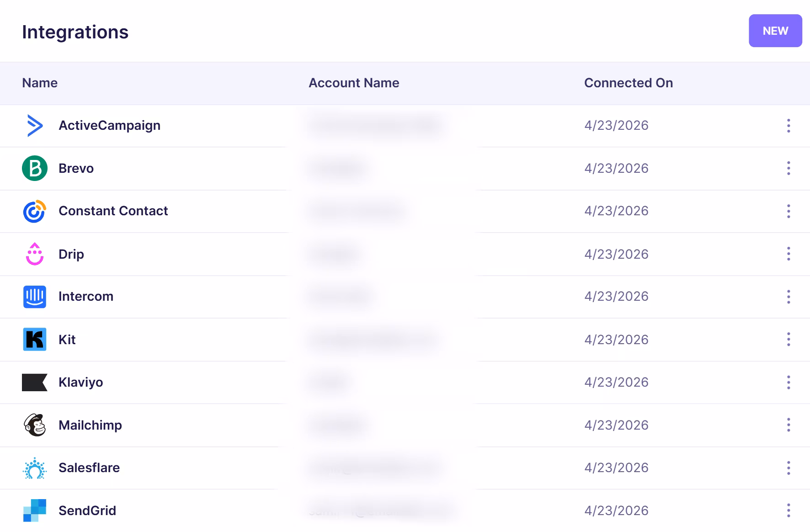Image resolution: width=810 pixels, height=532 pixels.
Task: Click the Drip connected date 4/23/2026
Action: [616, 254]
